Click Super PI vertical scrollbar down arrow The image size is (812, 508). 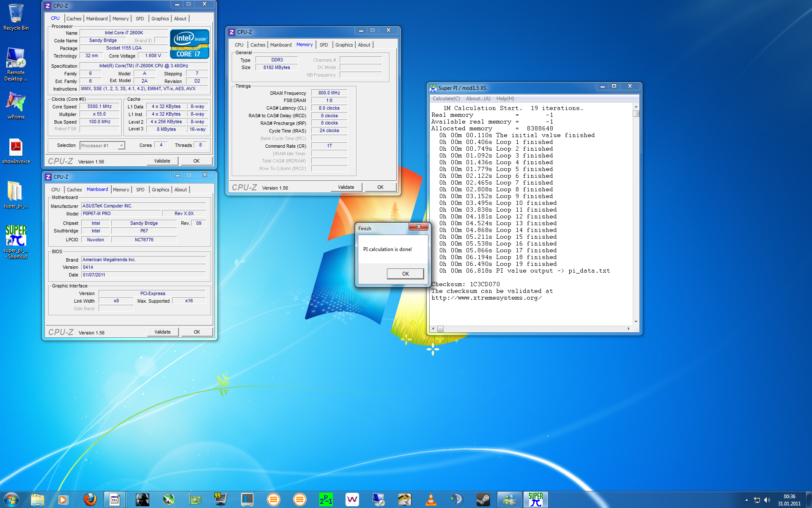click(636, 322)
